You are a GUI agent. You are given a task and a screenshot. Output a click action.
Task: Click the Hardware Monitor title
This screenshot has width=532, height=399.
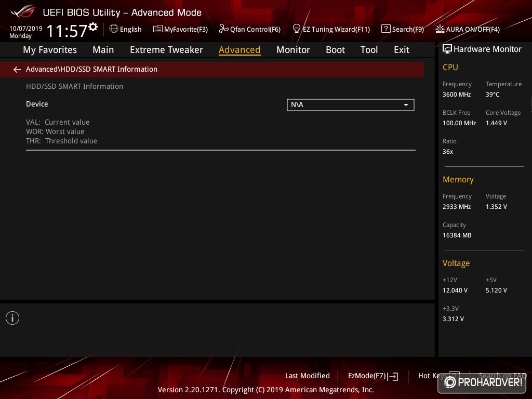[x=487, y=49]
